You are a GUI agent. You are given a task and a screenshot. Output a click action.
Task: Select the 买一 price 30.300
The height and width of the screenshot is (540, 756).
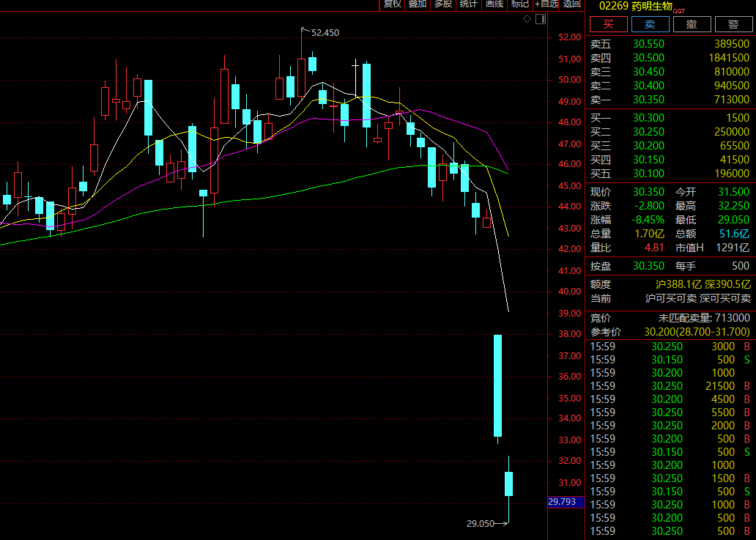point(648,118)
